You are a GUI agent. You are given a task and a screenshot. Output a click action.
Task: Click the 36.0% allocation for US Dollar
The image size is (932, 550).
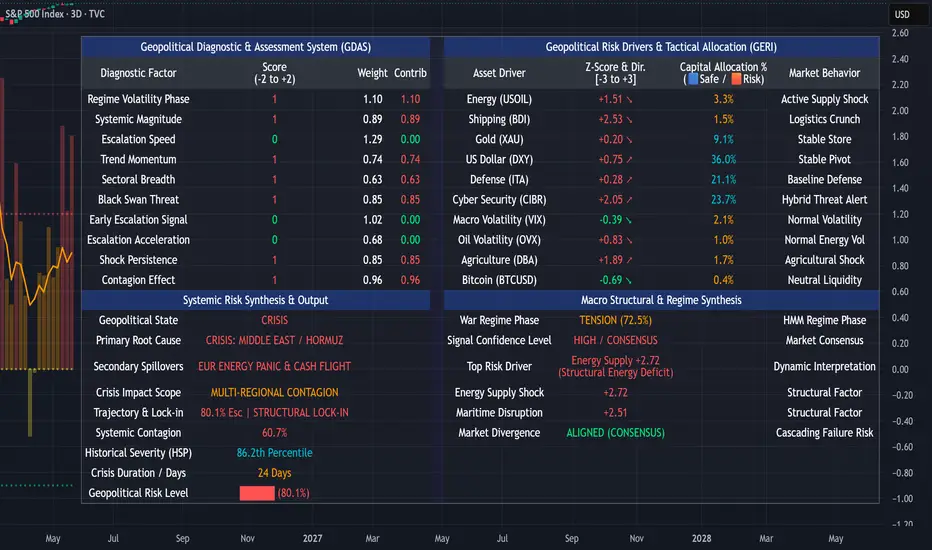723,159
